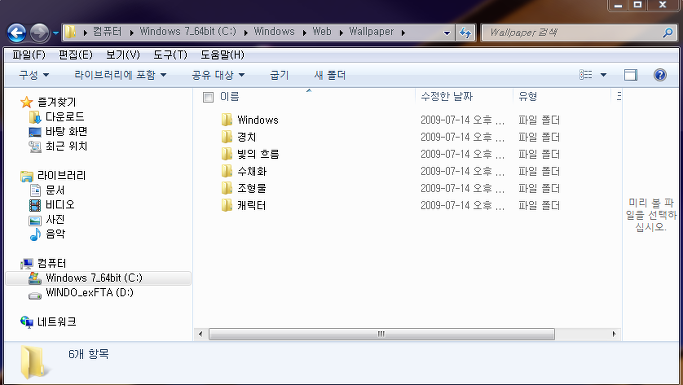Click the scrollbar right arrow
The height and width of the screenshot is (385, 683).
[614, 334]
